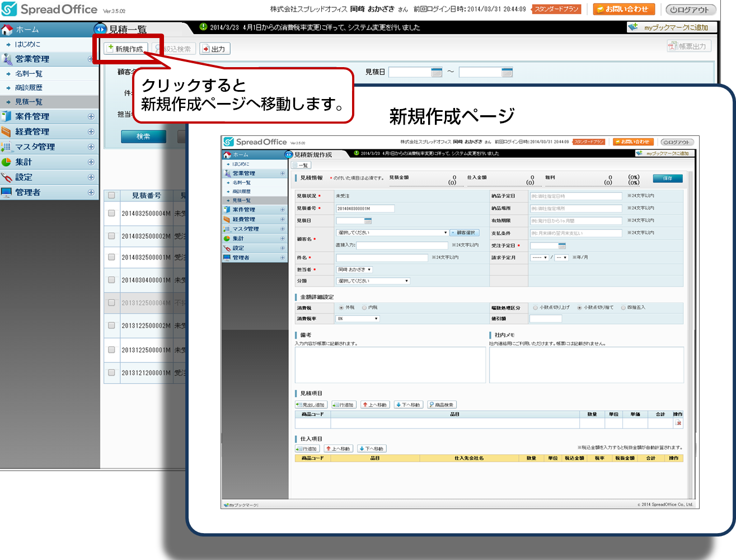Click the 設定 tool icon in the 見積一覧 sidebar

[x=7, y=177]
